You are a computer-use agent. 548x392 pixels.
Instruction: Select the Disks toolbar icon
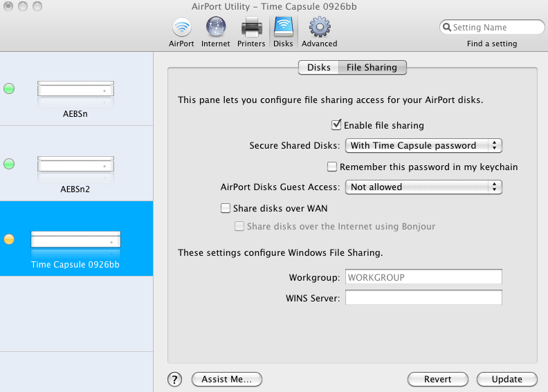pos(283,32)
